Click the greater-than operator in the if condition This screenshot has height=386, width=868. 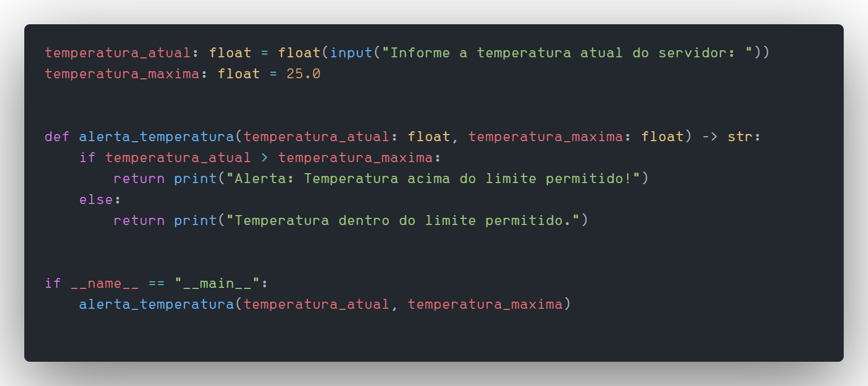click(264, 158)
